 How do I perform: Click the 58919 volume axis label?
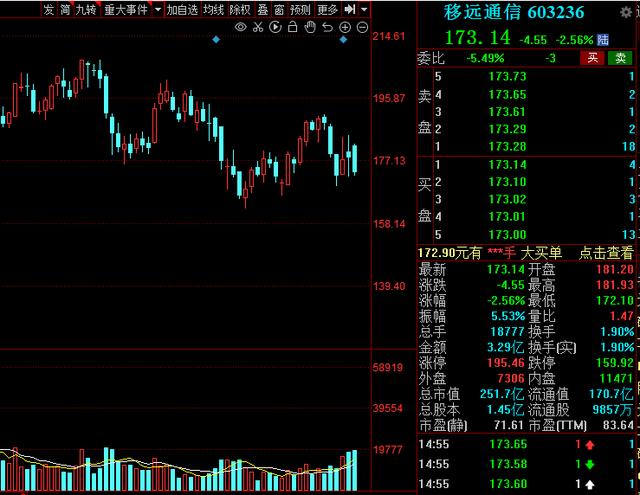[x=388, y=367]
